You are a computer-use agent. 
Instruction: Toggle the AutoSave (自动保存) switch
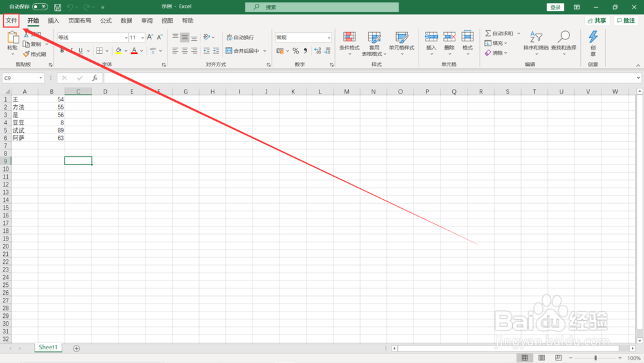click(x=40, y=6)
